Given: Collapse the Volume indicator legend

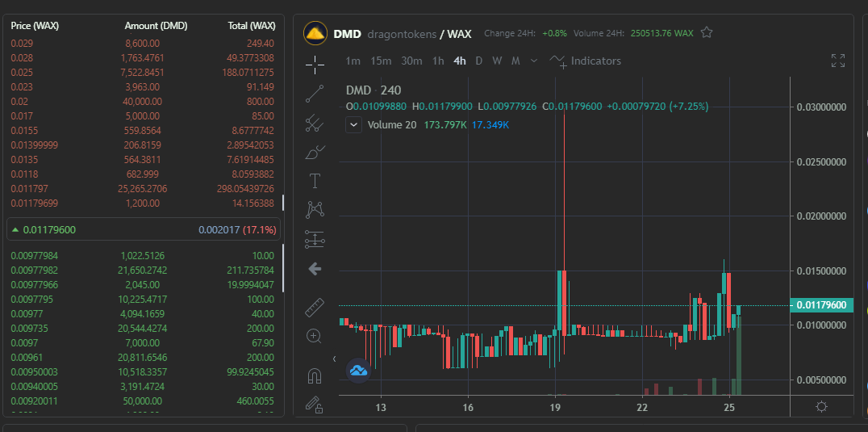Looking at the screenshot, I should (353, 124).
